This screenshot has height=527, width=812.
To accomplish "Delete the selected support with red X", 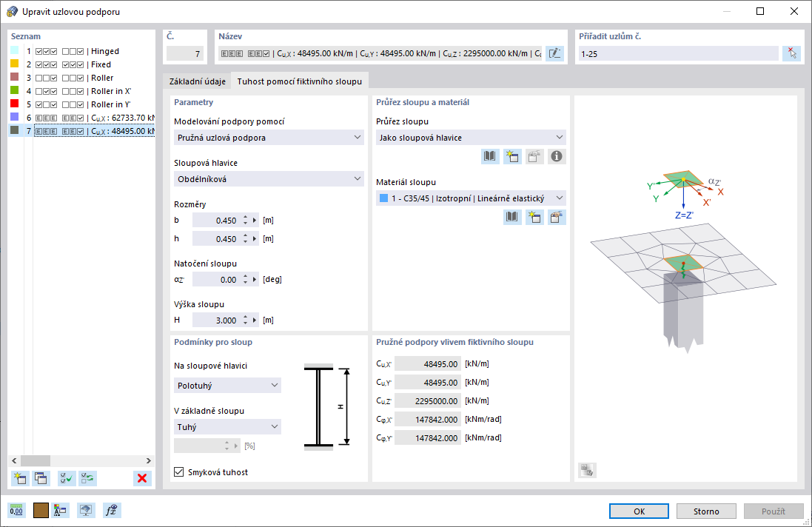I will [x=142, y=478].
